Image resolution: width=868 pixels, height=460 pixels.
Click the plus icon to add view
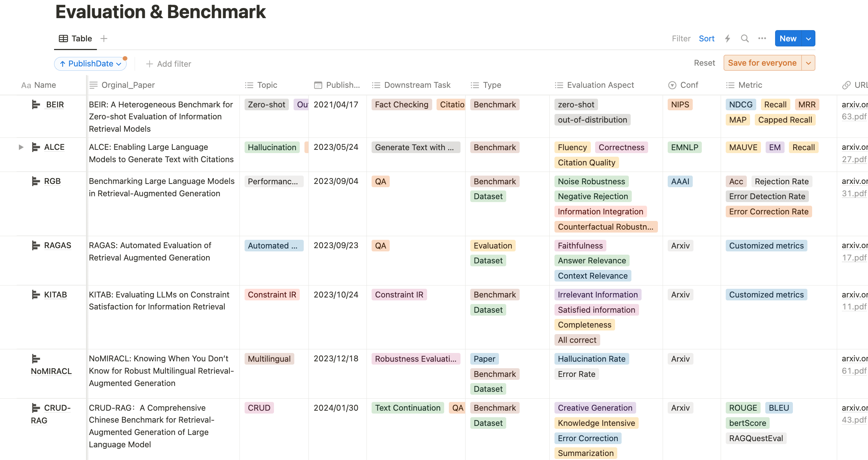[104, 38]
